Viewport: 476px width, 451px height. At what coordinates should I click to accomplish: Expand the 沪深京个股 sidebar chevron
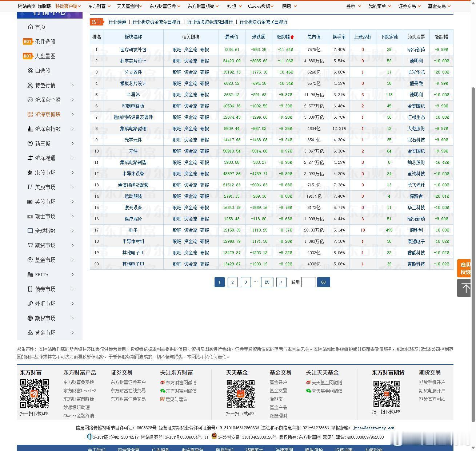(x=72, y=100)
